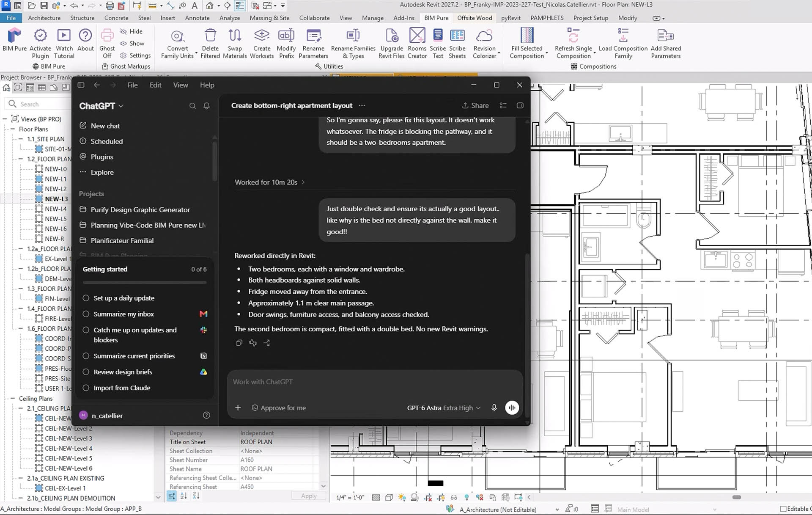Open the Revit File menu
The width and height of the screenshot is (812, 515).
point(11,18)
